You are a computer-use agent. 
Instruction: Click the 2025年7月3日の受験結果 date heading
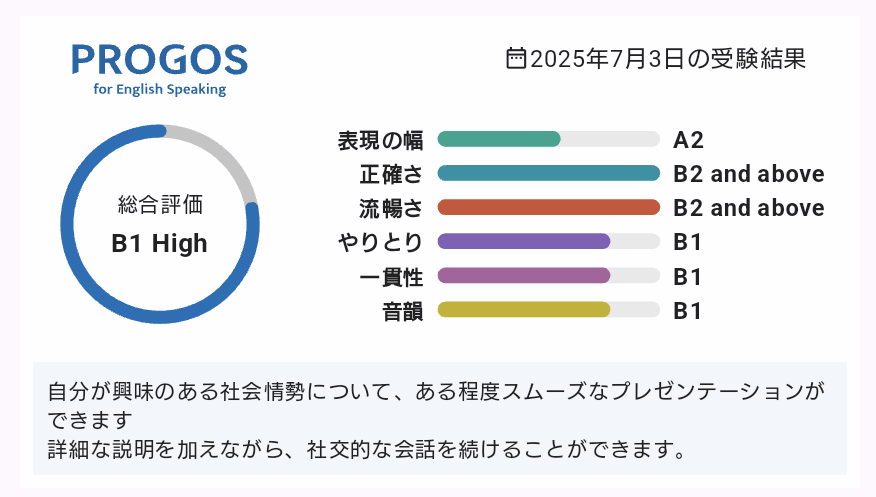click(x=668, y=59)
